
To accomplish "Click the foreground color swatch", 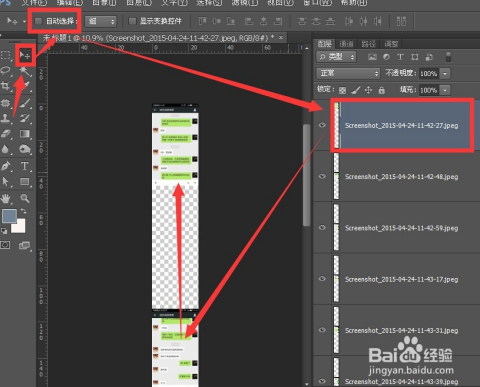I will point(9,216).
